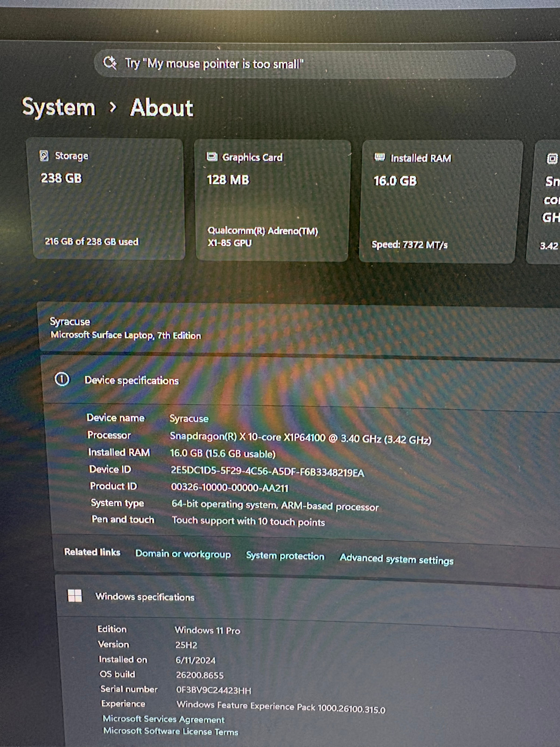Click "Windows Feature Experience Pack" value
The image size is (560, 747).
click(281, 707)
